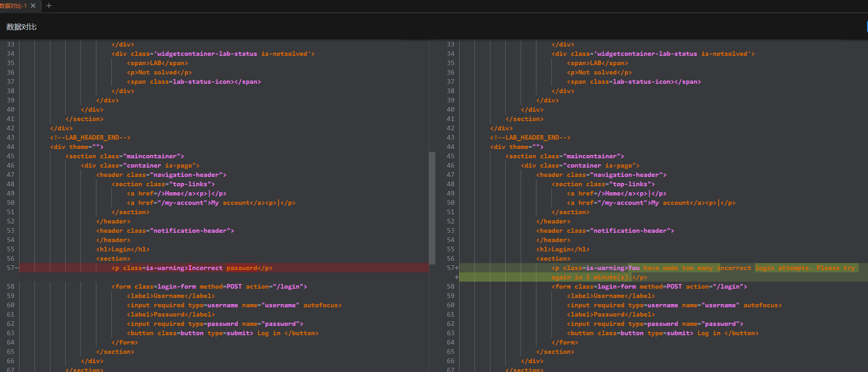Click the left pane vertical scrollbar thumb

432,208
